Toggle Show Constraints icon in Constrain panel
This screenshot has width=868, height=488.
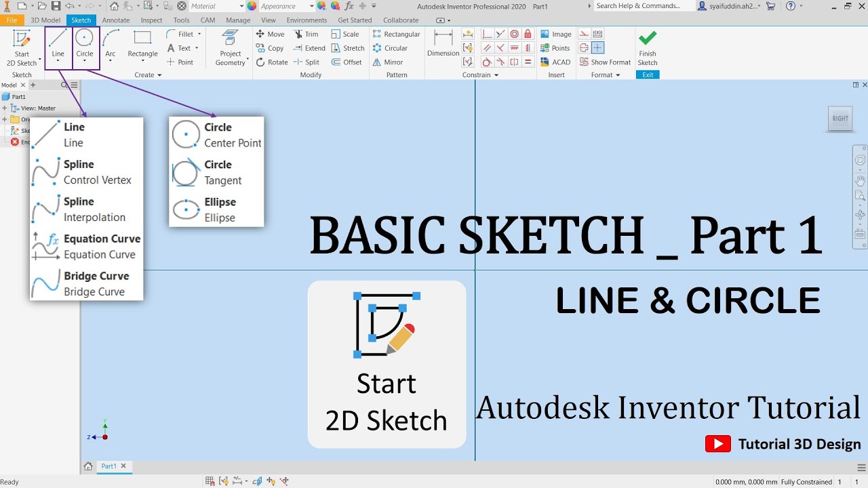pos(468,48)
